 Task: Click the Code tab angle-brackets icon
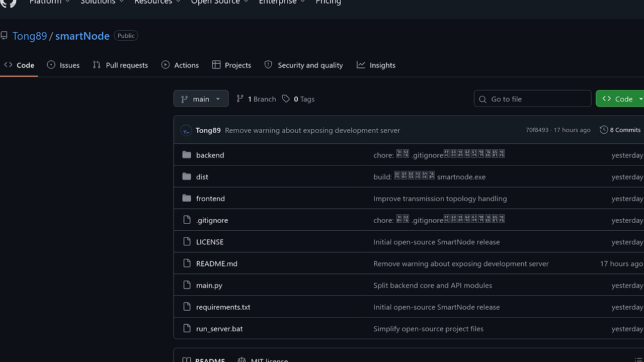point(8,65)
